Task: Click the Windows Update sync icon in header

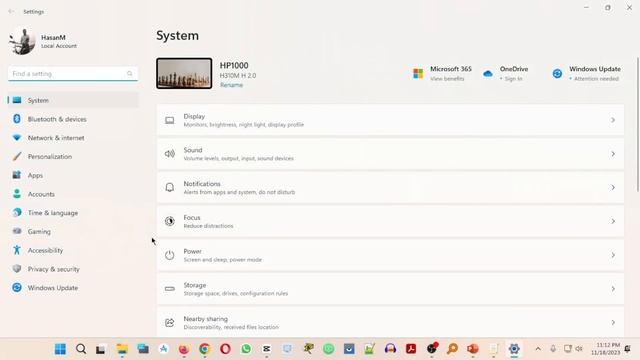Action: pos(557,73)
